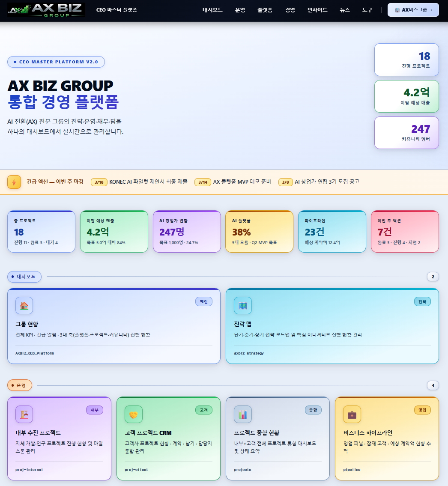Open the 운영 menu in top navigation
This screenshot has width=448, height=486.
tap(240, 10)
